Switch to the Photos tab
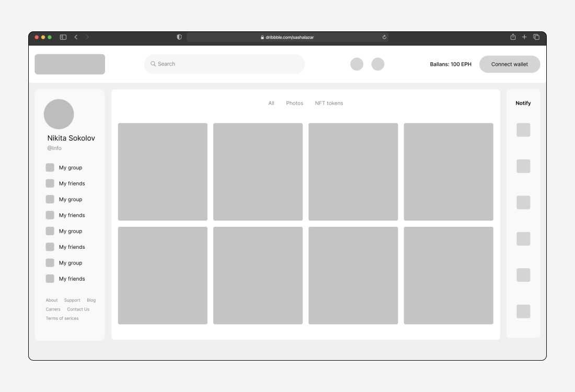This screenshot has width=575, height=392. click(294, 103)
